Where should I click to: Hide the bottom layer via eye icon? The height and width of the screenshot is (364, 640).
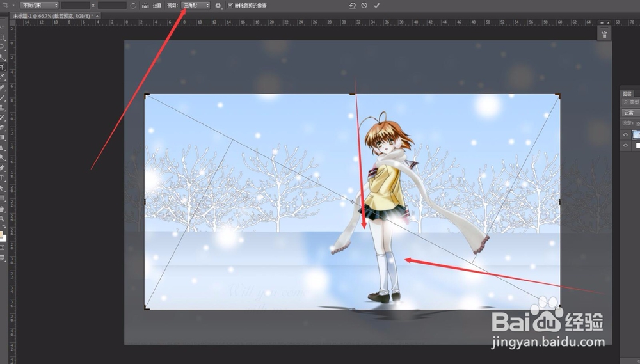coord(625,145)
